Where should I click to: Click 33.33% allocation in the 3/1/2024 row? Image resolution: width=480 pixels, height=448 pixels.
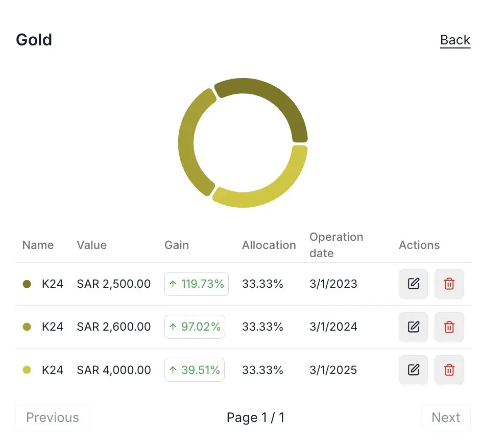click(262, 327)
